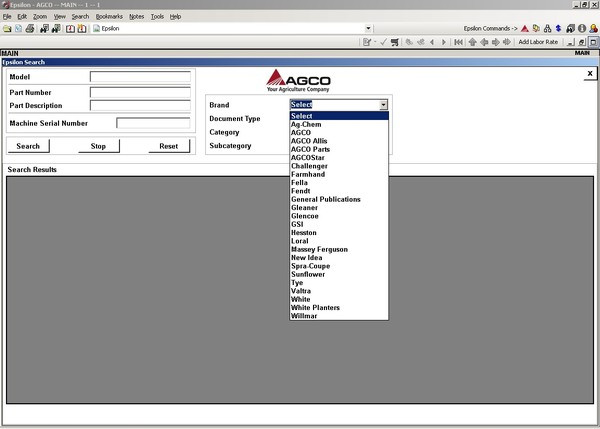Image resolution: width=600 pixels, height=429 pixels.
Task: Open the Tools menu
Action: pyautogui.click(x=157, y=17)
